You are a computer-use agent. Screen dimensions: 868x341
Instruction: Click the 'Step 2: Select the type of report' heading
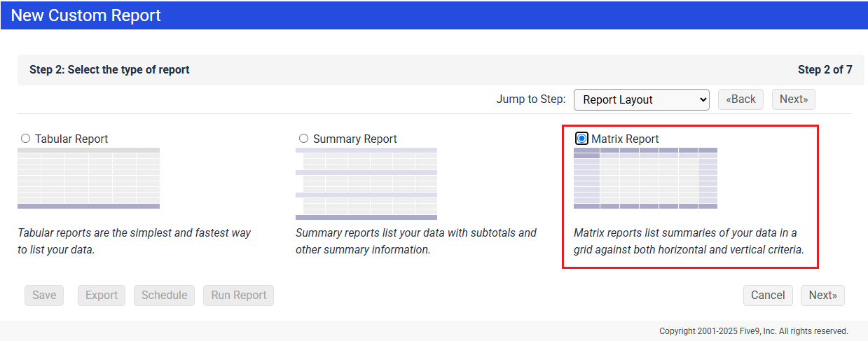109,69
